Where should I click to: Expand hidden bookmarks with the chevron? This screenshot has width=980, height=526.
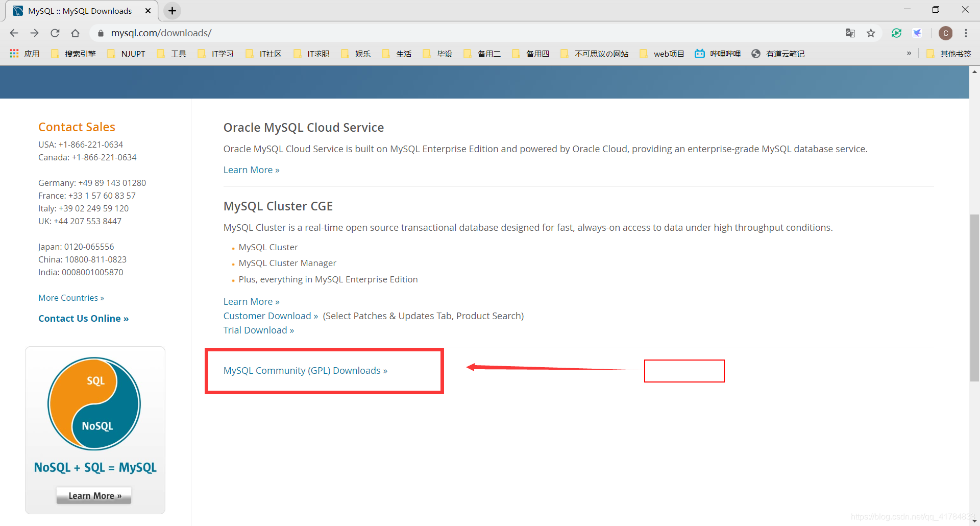click(909, 53)
